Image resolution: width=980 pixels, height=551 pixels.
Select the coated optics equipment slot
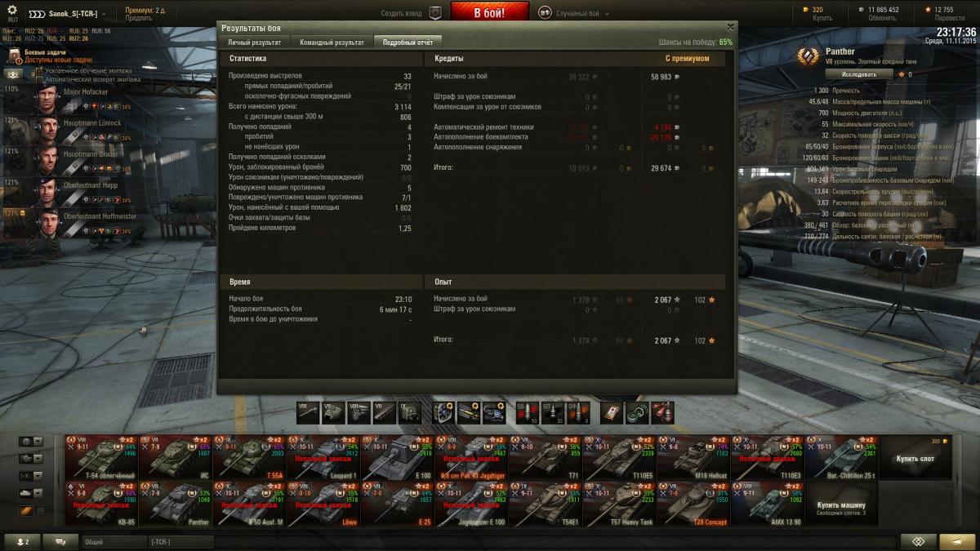click(x=494, y=412)
